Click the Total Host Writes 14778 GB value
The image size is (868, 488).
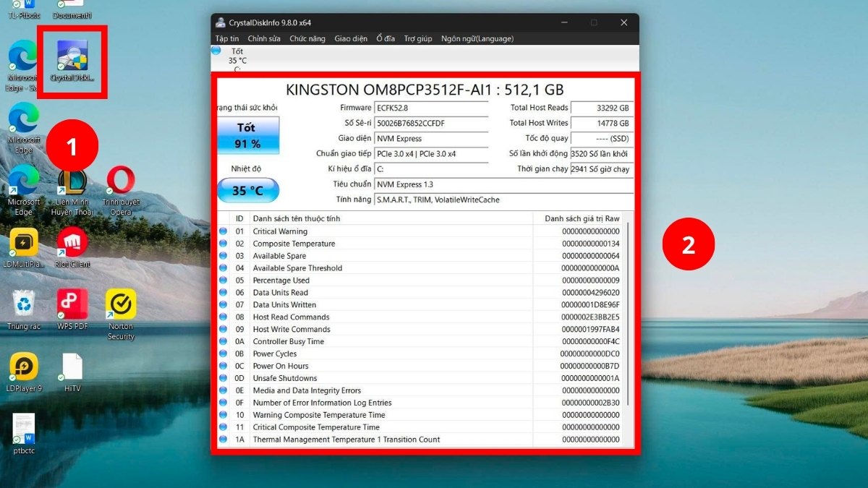coord(601,123)
